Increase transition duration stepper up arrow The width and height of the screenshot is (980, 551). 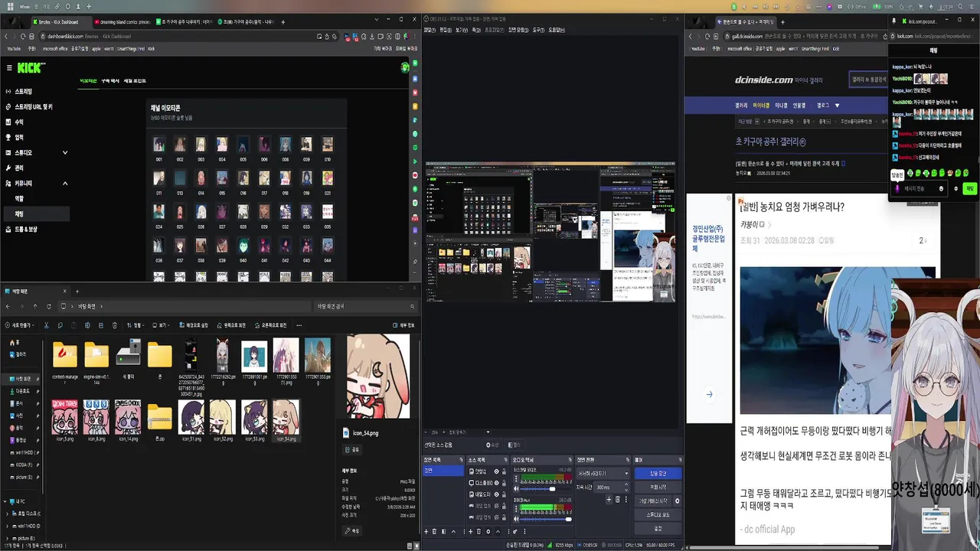[626, 484]
